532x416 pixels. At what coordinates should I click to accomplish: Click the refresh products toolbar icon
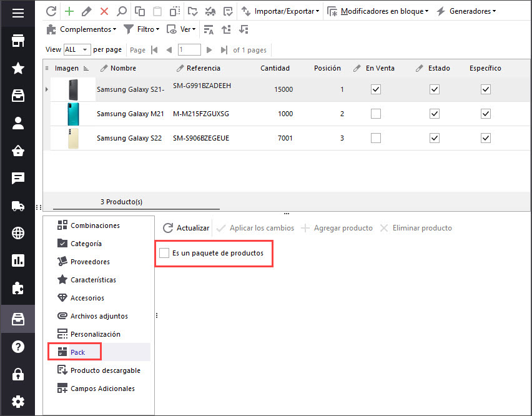tap(51, 11)
